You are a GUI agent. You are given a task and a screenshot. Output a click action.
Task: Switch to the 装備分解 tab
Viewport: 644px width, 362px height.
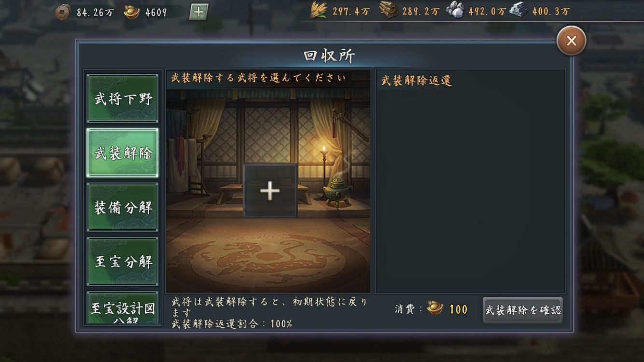coord(123,208)
